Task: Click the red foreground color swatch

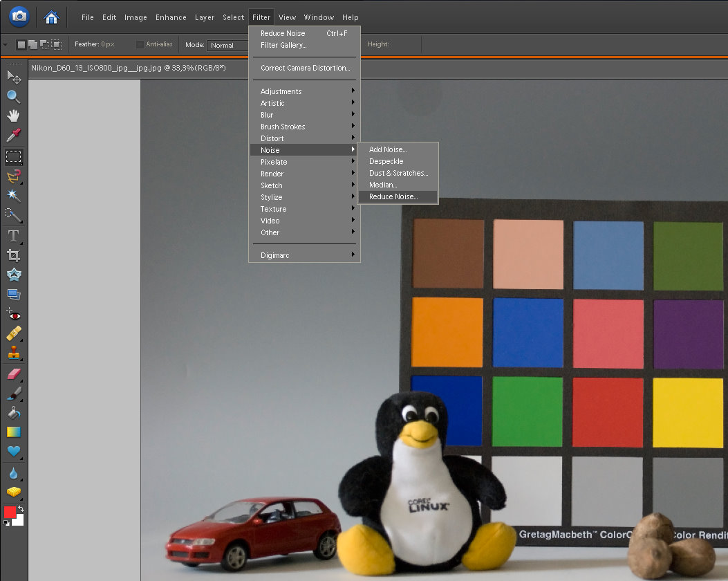Action: [10, 513]
